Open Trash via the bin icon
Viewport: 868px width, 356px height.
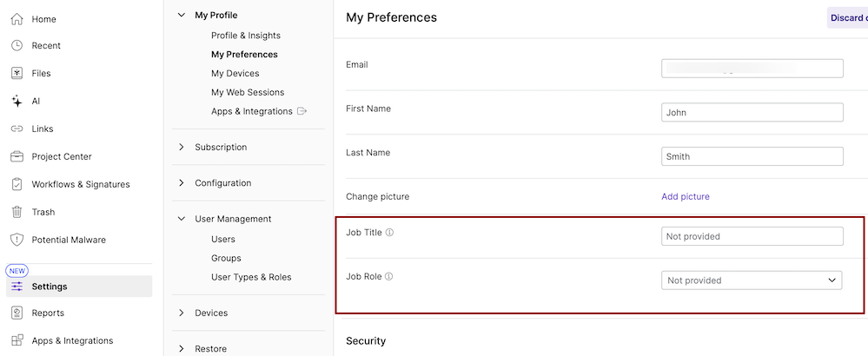[x=17, y=212]
